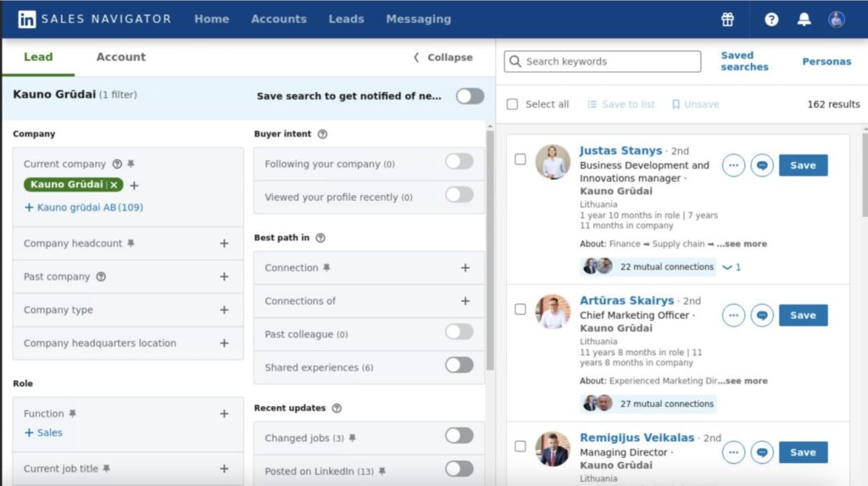Enable Past colleague toggle

tap(459, 332)
